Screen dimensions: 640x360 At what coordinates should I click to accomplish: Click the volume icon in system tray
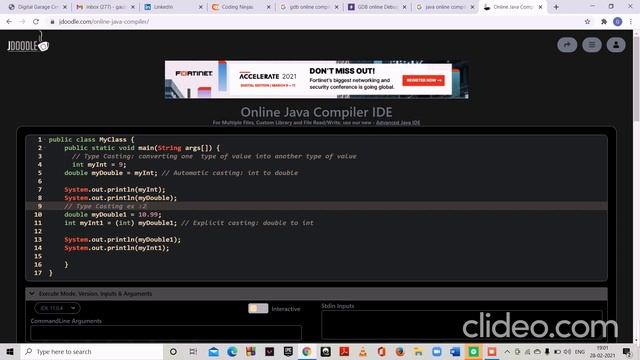point(567,351)
